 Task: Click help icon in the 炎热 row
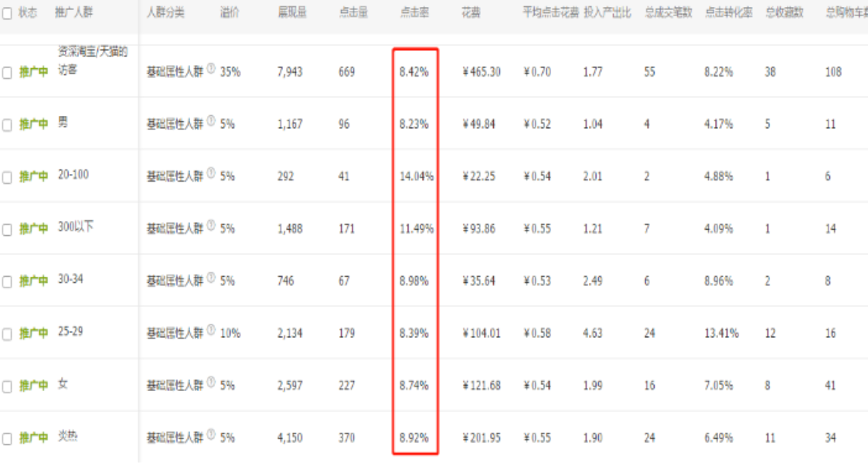211,434
